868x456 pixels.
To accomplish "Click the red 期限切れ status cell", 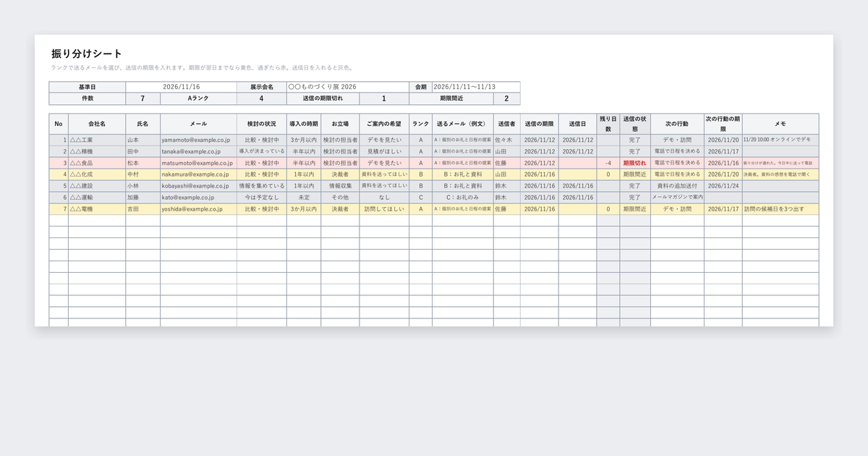I will [635, 163].
